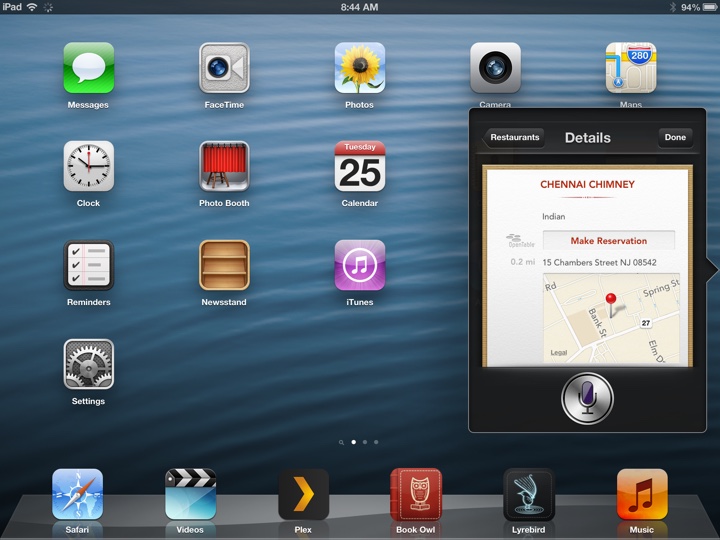This screenshot has width=720, height=540.
Task: Open the Newsstand shelf
Action: [x=224, y=265]
